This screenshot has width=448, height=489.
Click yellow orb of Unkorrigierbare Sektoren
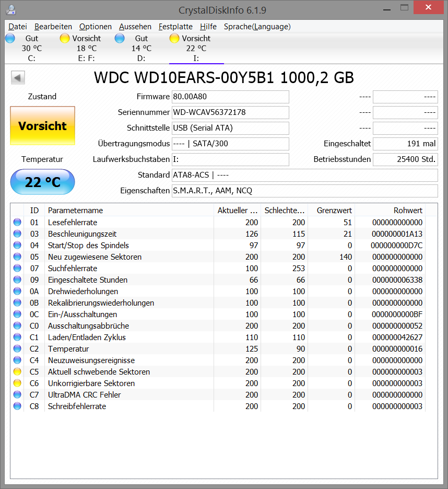[17, 383]
